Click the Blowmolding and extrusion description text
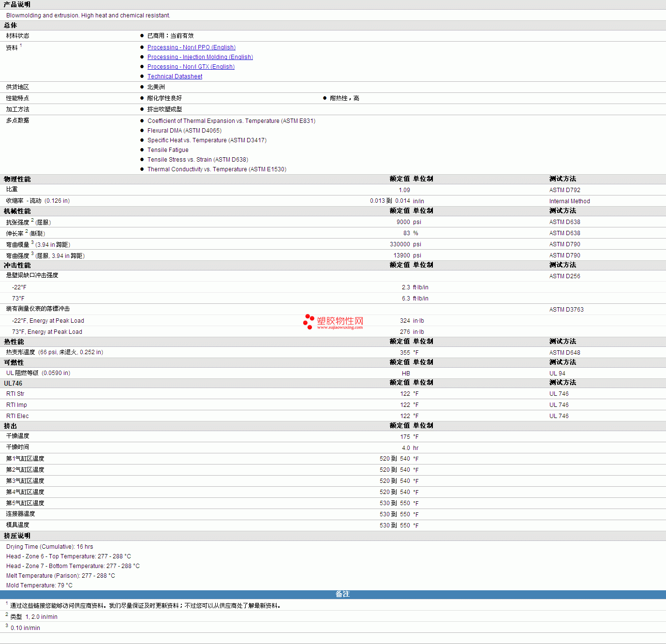 pos(88,15)
